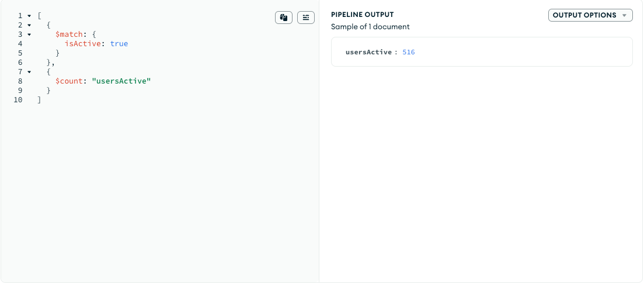This screenshot has height=284, width=644.
Task: Click the closing bracket on line 10
Action: [39, 100]
